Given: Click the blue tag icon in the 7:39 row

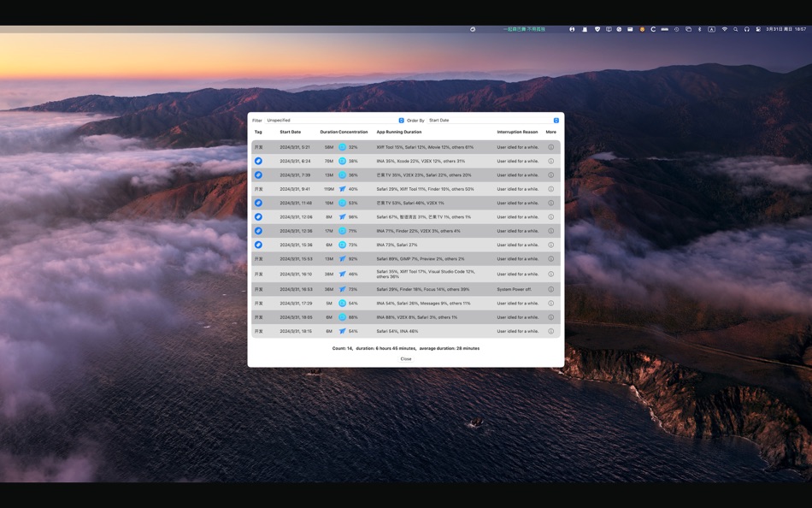Looking at the screenshot, I should point(258,175).
